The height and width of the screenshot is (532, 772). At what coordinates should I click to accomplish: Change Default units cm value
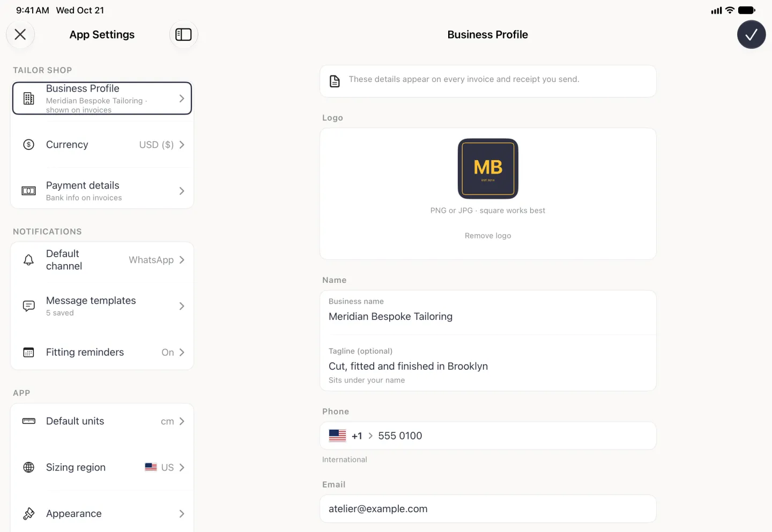[x=167, y=421]
